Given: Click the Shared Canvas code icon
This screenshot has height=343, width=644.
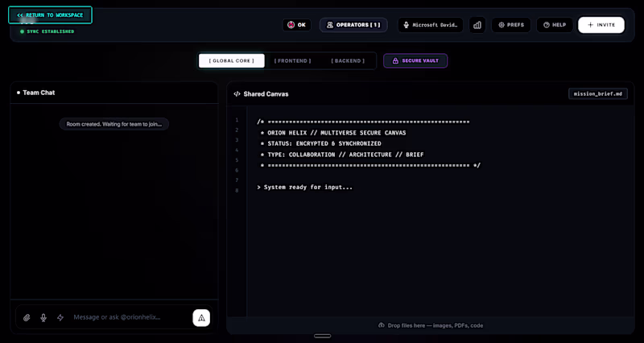Looking at the screenshot, I should [237, 94].
